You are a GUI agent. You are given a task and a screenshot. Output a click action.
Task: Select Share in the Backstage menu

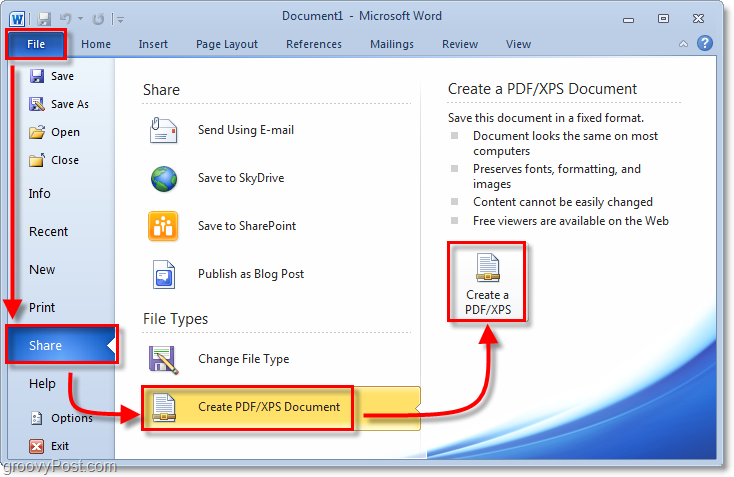pyautogui.click(x=61, y=345)
